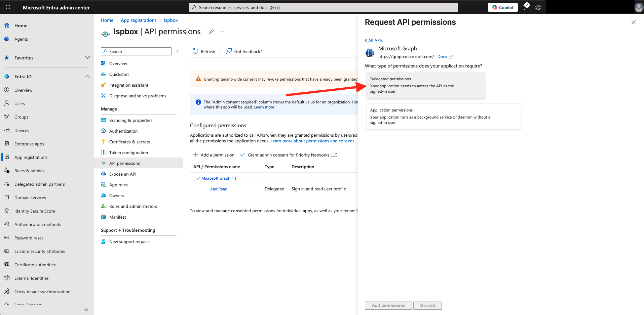Focus the global search resources field

[x=323, y=7]
